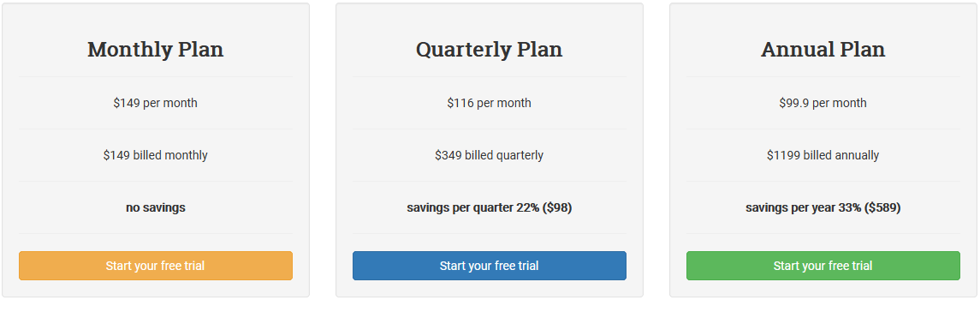Click the green free trial button
Image resolution: width=980 pixels, height=312 pixels.
tap(823, 266)
